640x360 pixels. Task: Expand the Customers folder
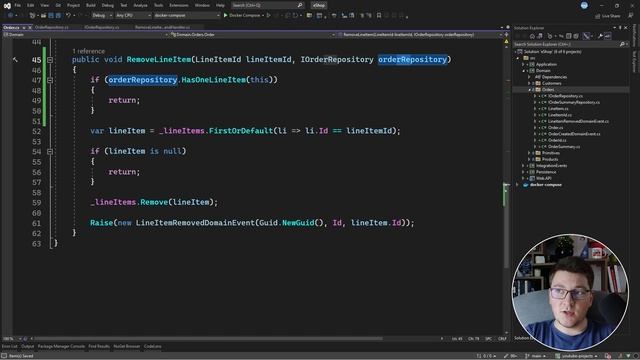[x=529, y=83]
